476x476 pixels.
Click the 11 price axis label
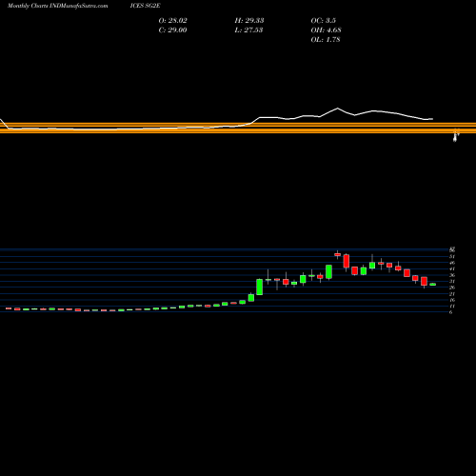tap(452, 307)
